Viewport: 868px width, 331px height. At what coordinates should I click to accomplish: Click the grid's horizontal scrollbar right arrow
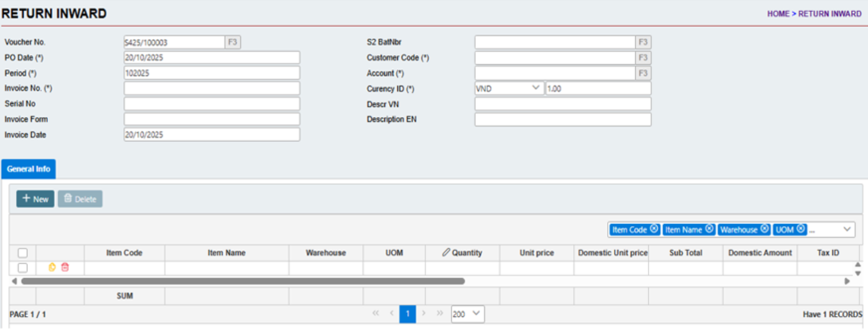pyautogui.click(x=847, y=281)
